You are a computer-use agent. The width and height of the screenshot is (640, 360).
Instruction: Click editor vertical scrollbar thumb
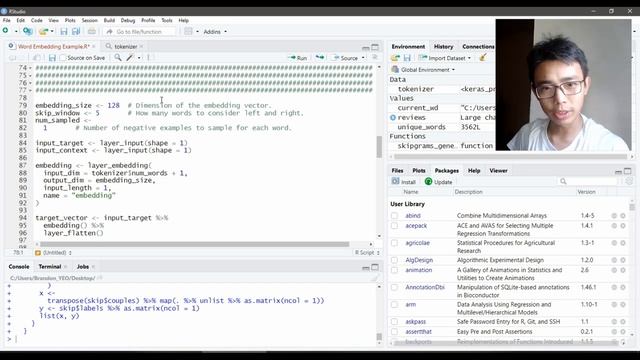pyautogui.click(x=379, y=147)
